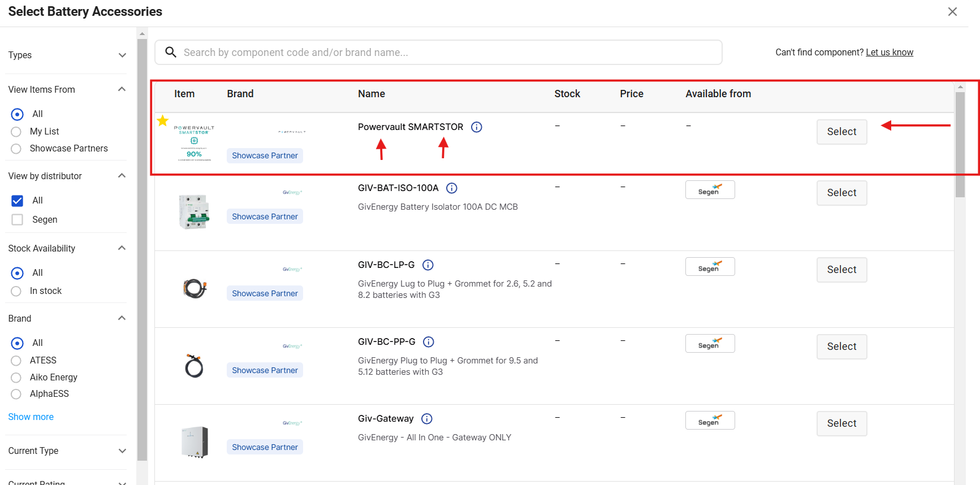Screen dimensions: 980x485
Task: Click the component search input field
Action: pyautogui.click(x=438, y=52)
